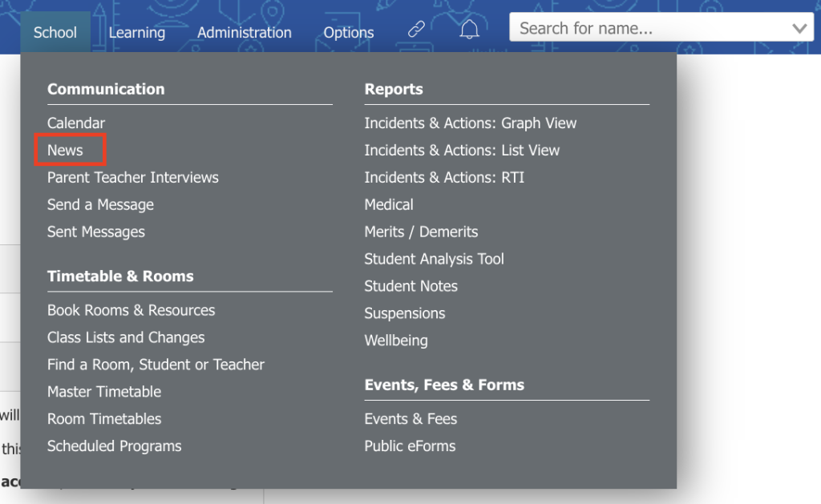
Task: Open Calendar link
Action: pos(76,123)
